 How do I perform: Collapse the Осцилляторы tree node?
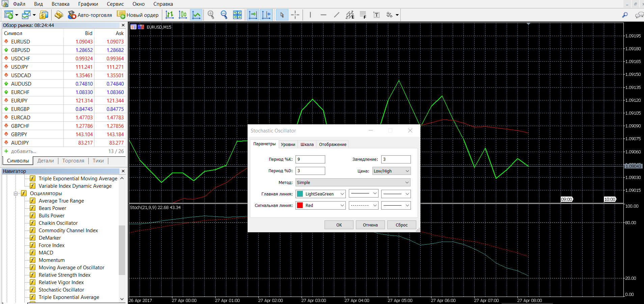coord(16,193)
